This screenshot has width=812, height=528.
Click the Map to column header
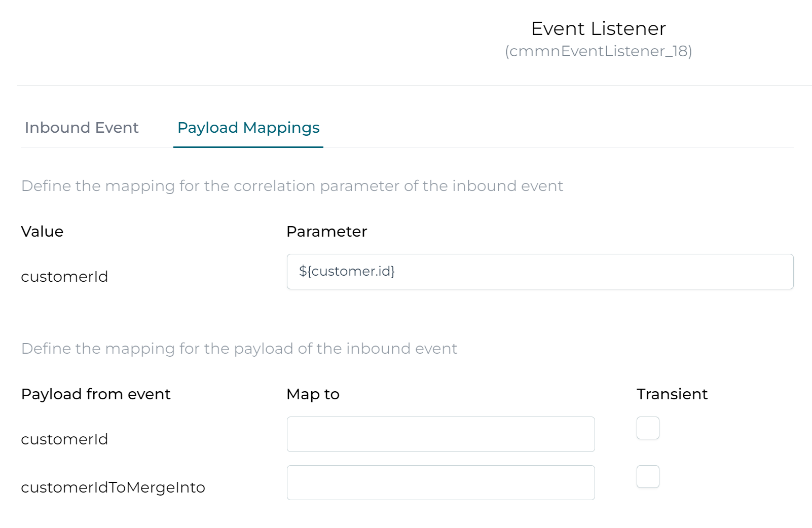pyautogui.click(x=313, y=394)
